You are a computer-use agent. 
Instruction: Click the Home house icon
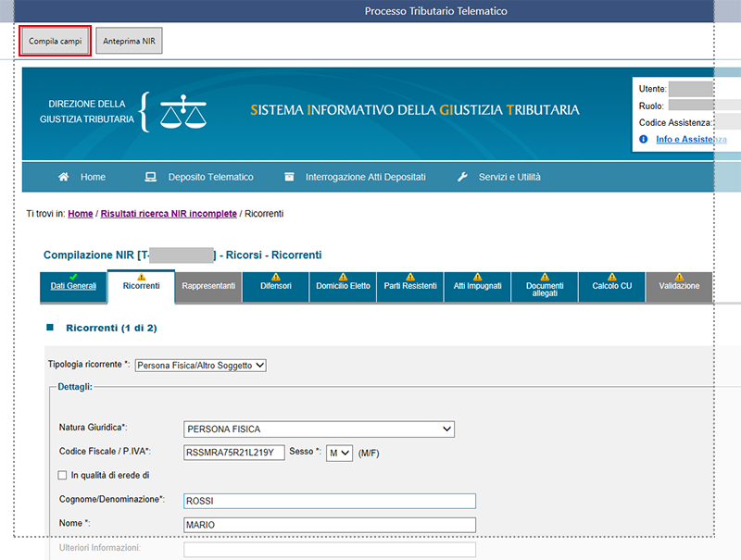[x=63, y=177]
